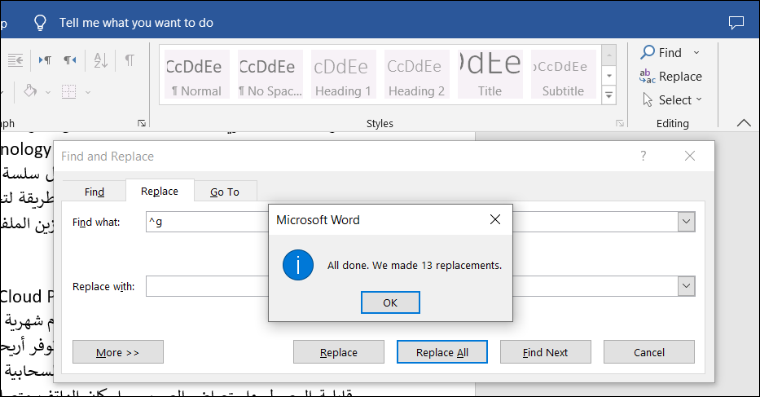Click the Sort icon

click(x=101, y=60)
